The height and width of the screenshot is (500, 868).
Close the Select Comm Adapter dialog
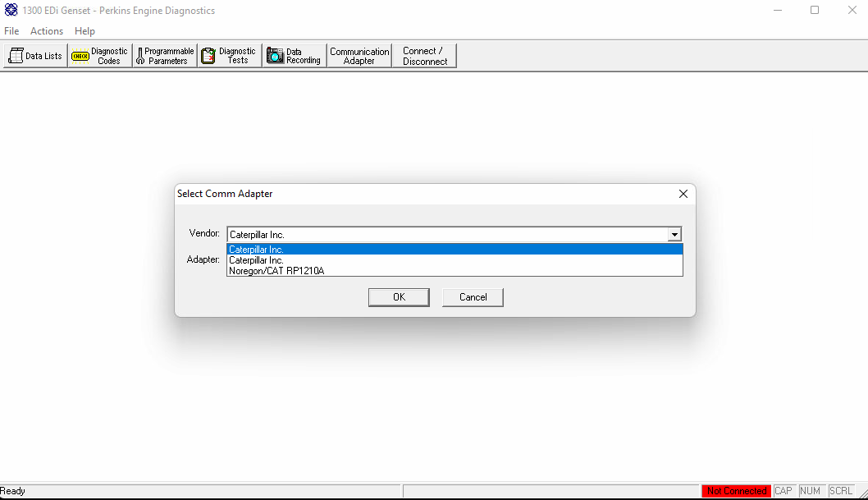point(683,194)
